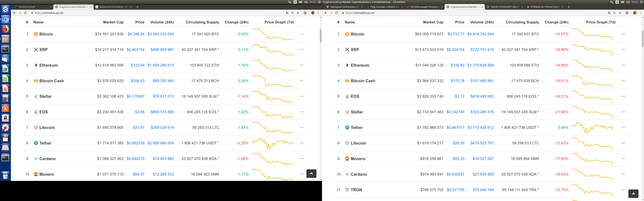The height and width of the screenshot is (201, 644).
Task: Open the three-dots menu for Bitcoin in left table
Action: tap(302, 34)
